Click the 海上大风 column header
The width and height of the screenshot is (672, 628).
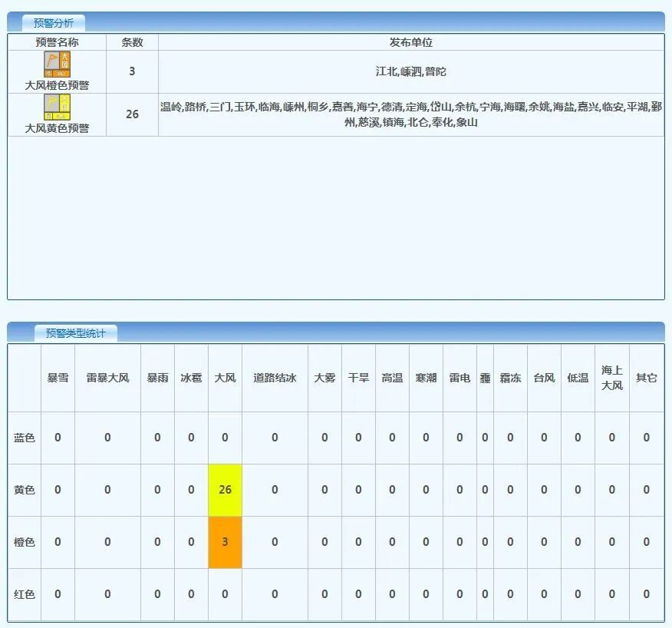tap(611, 377)
